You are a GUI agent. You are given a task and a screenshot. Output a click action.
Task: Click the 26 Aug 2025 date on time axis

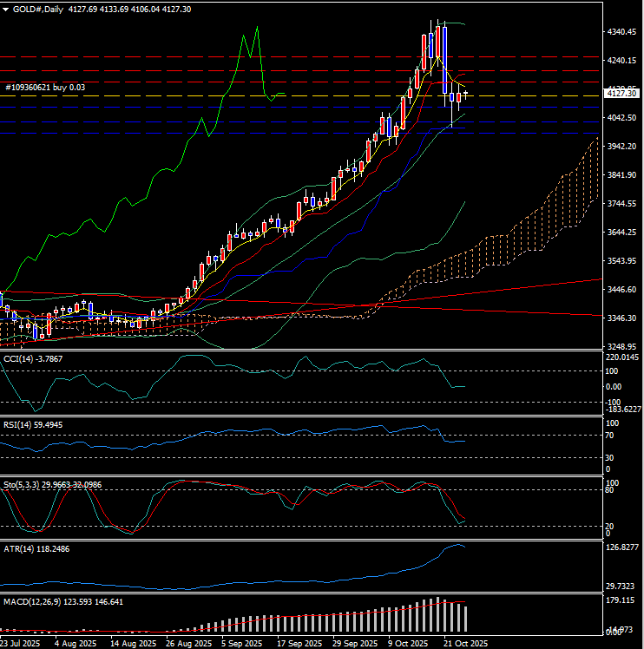189,643
